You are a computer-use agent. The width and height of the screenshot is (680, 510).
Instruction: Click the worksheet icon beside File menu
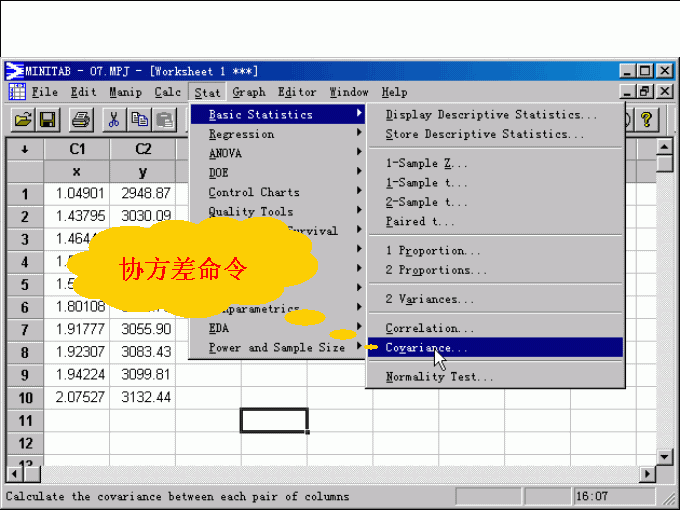coord(17,92)
